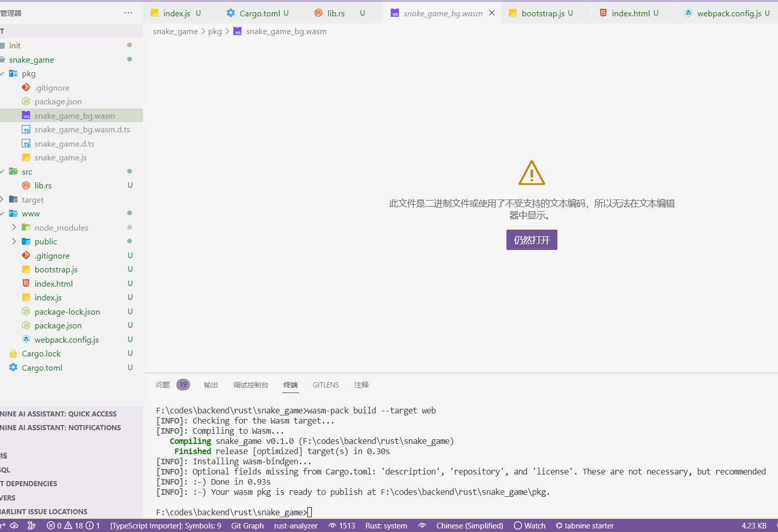Screen dimensions: 778x532
Task: Click the purple 仍然打开 button
Action: point(531,240)
